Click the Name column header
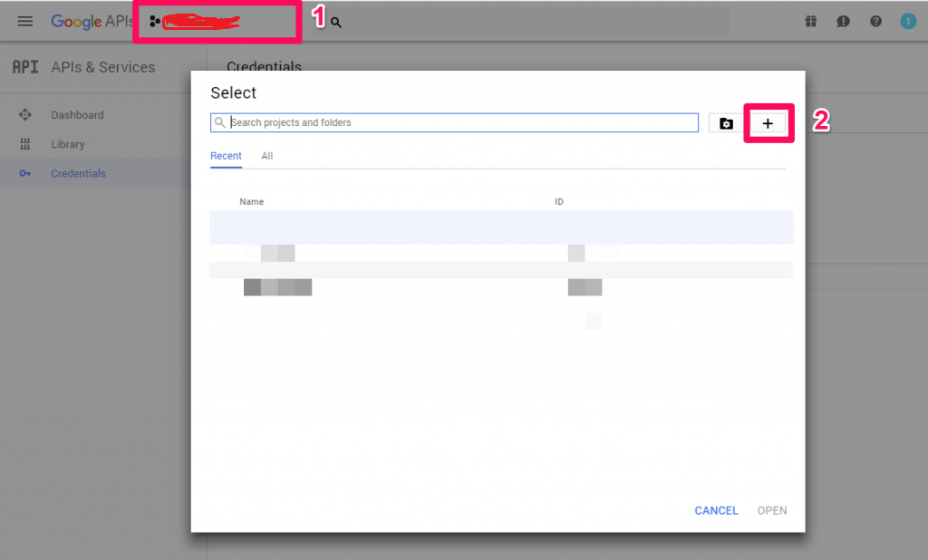 point(252,201)
